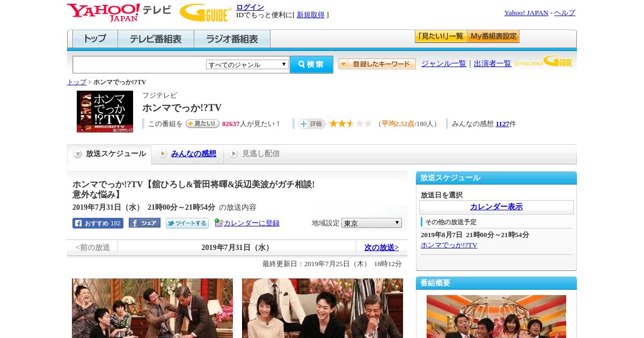This screenshot has height=338, width=644.
Task: Click the G-GUIDE logo in the header
Action: click(206, 13)
